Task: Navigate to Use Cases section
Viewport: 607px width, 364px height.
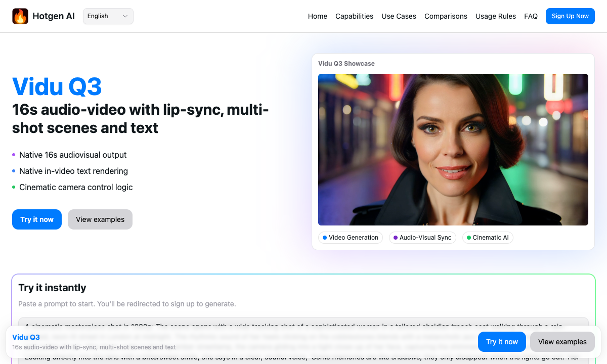Action: [x=399, y=16]
